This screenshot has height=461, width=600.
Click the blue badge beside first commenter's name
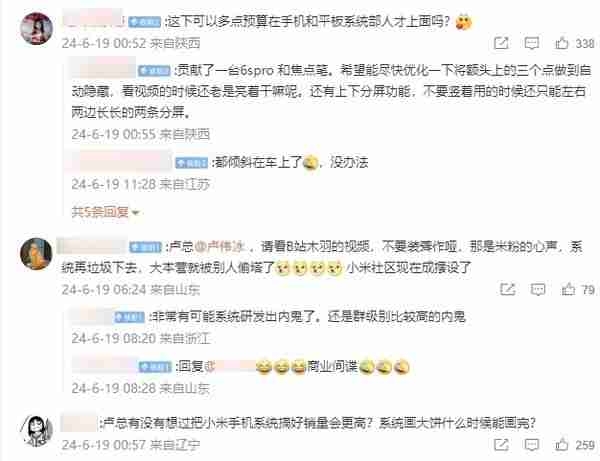coord(144,22)
